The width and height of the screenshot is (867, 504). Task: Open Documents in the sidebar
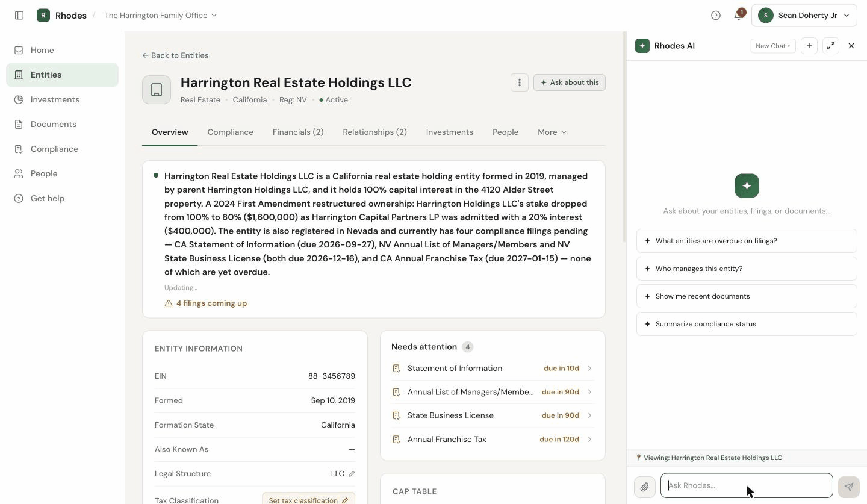point(63,124)
